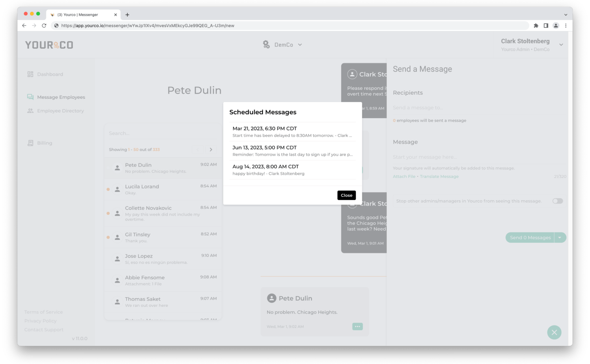Open Collette Novakovic's conversation
Screen dimensions: 590x364
click(x=163, y=213)
